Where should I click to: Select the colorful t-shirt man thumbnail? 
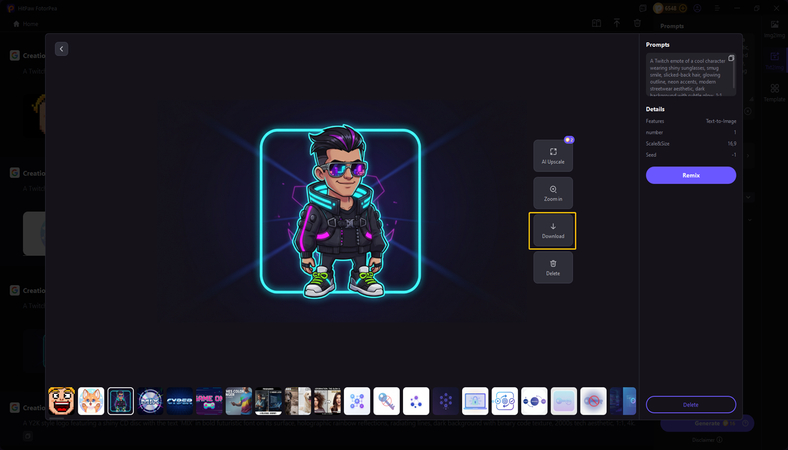tap(239, 401)
